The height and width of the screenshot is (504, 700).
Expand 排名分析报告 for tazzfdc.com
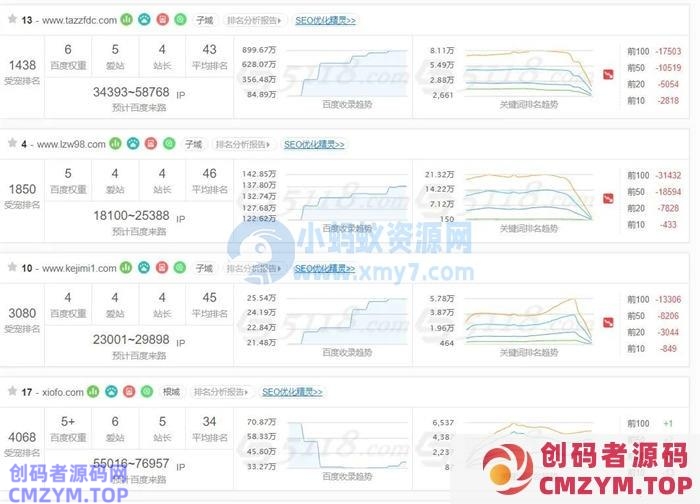255,20
